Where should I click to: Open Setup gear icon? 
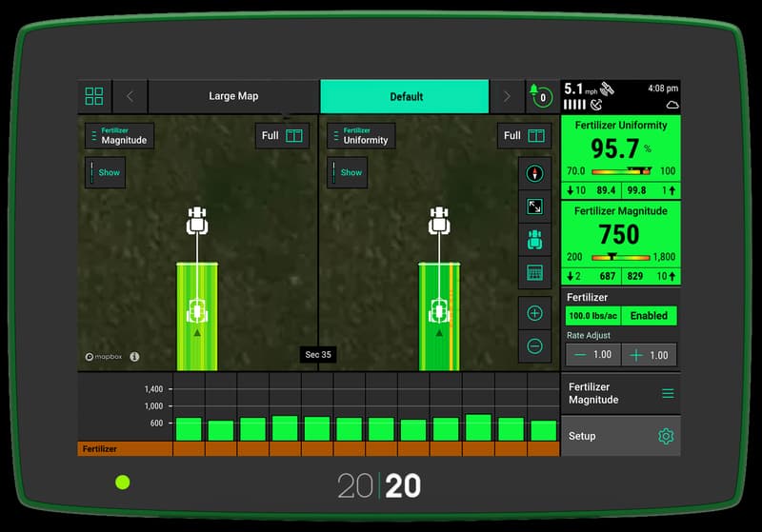[x=666, y=436]
